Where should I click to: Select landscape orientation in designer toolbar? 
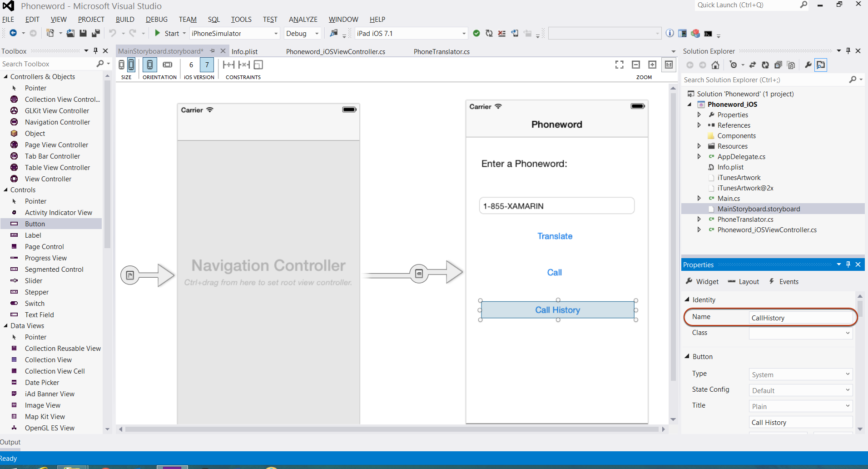point(168,65)
